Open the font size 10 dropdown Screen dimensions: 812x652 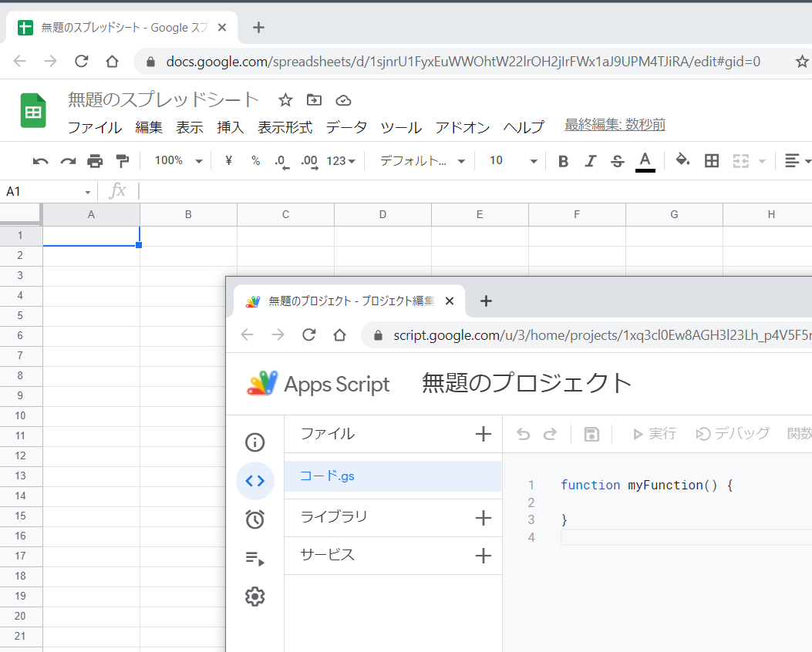pos(513,161)
